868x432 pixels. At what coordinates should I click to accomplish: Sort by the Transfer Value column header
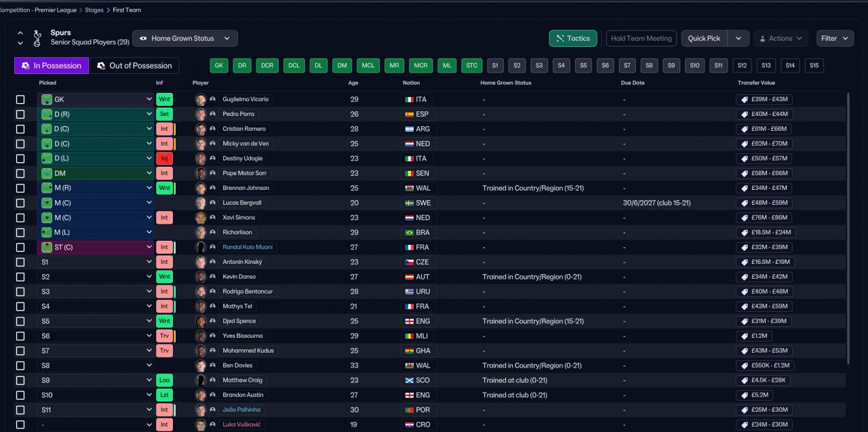coord(756,83)
